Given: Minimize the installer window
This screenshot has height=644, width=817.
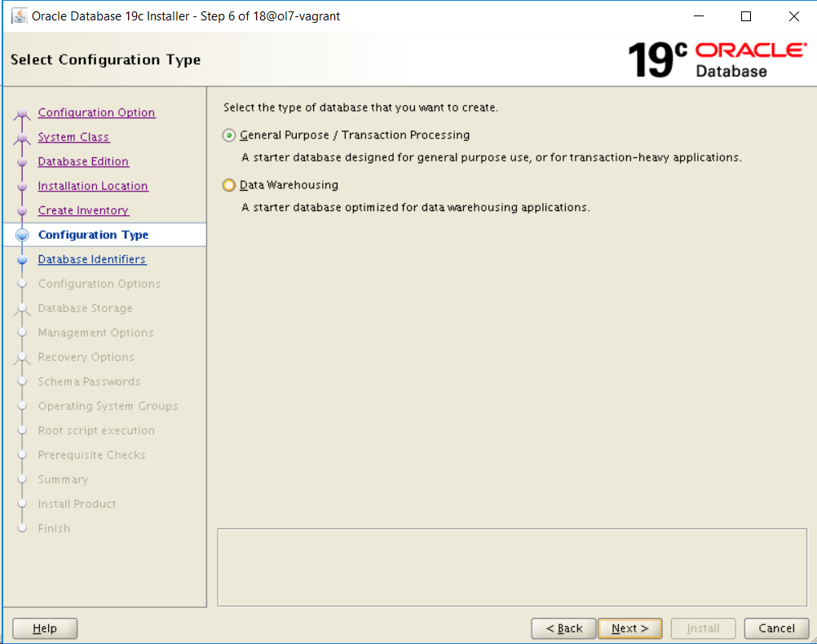Looking at the screenshot, I should click(x=699, y=16).
